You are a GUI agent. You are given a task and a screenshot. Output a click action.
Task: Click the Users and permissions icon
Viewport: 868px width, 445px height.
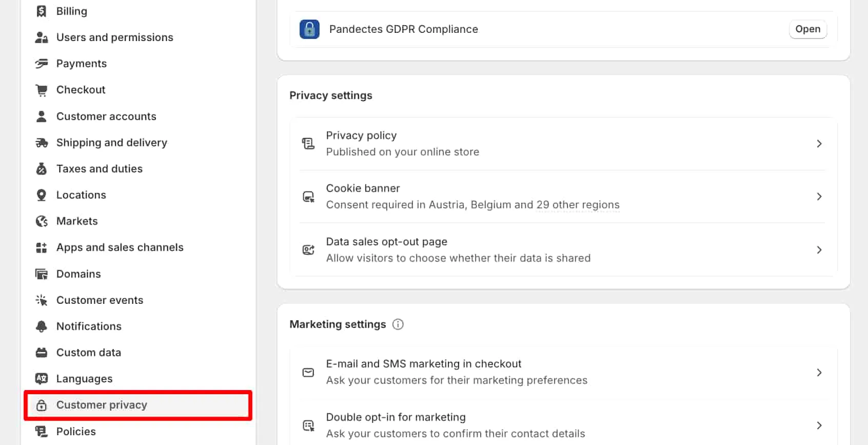(x=42, y=37)
